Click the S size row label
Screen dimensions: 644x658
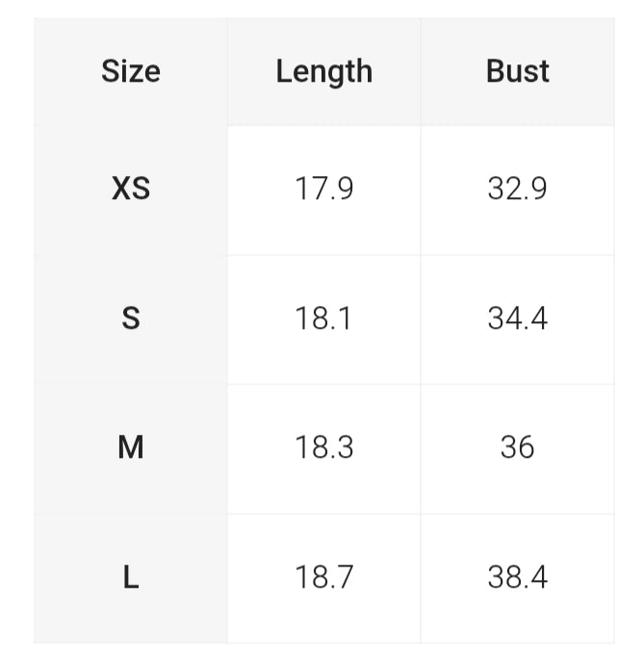coord(131,317)
